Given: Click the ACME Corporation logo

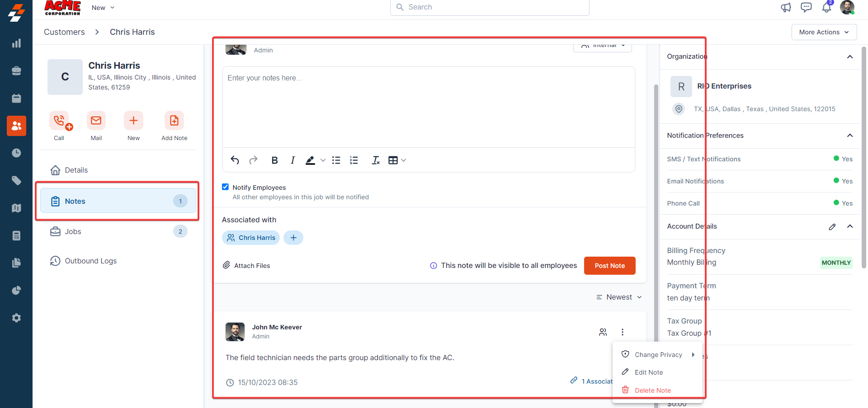Looking at the screenshot, I should pos(62,8).
